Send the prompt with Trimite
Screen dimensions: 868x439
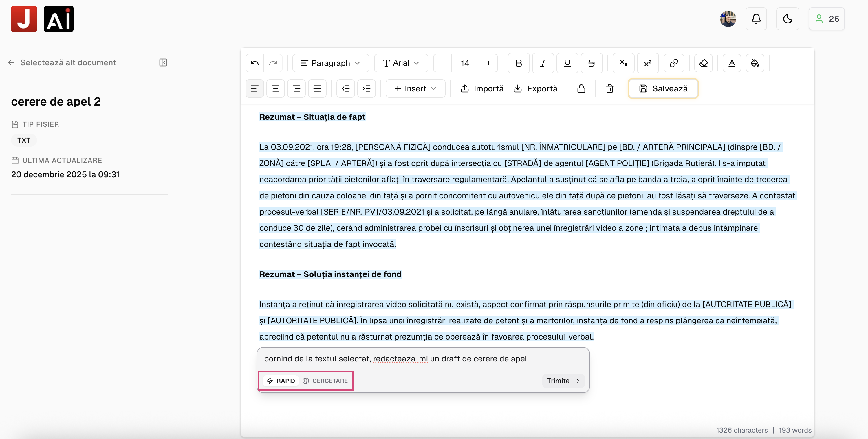tap(562, 381)
